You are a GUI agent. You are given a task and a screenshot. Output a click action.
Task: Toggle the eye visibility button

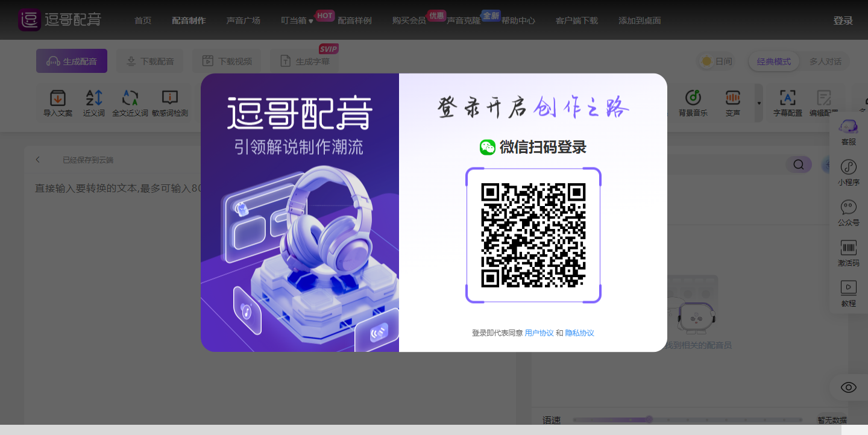pyautogui.click(x=849, y=387)
